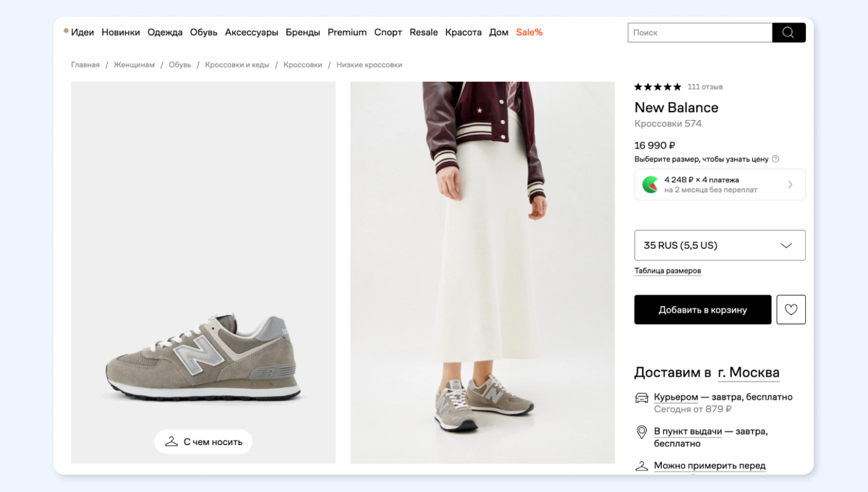Open the Бренды menu
The width and height of the screenshot is (868, 492).
303,33
